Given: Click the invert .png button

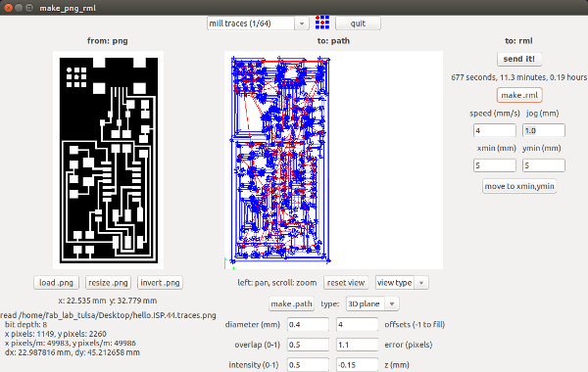Looking at the screenshot, I should tap(160, 283).
